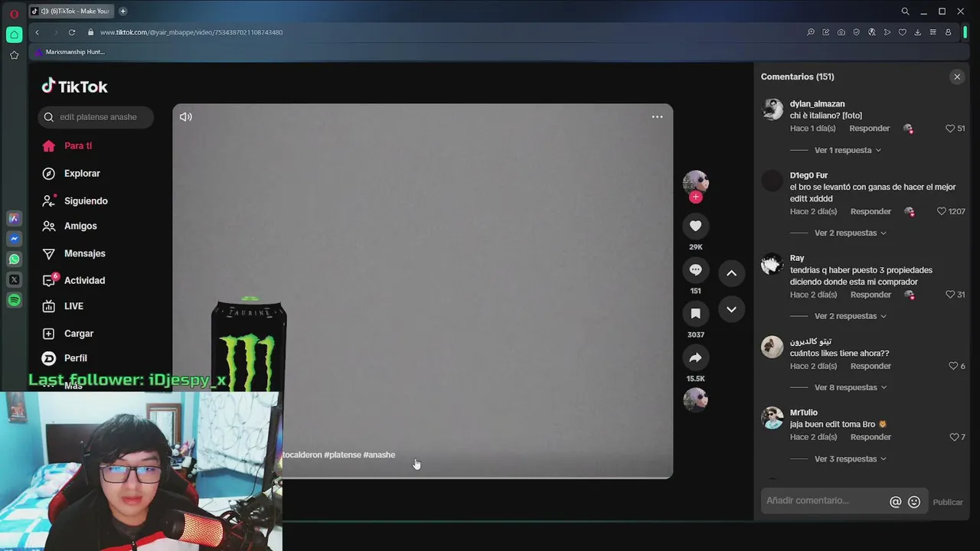Expand 'Ver 1 respuesta' under dylan_almazan

(x=848, y=151)
